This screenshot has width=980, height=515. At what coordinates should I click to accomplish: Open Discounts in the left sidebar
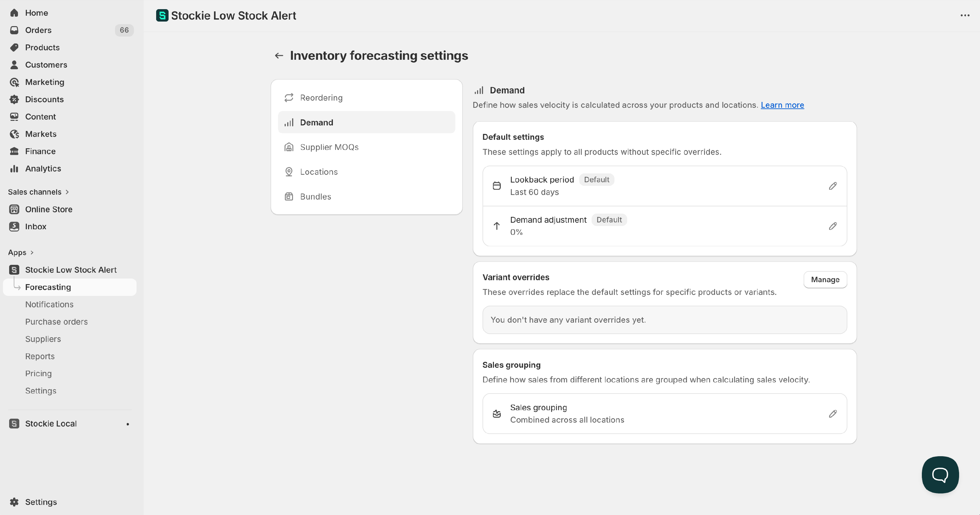point(44,99)
